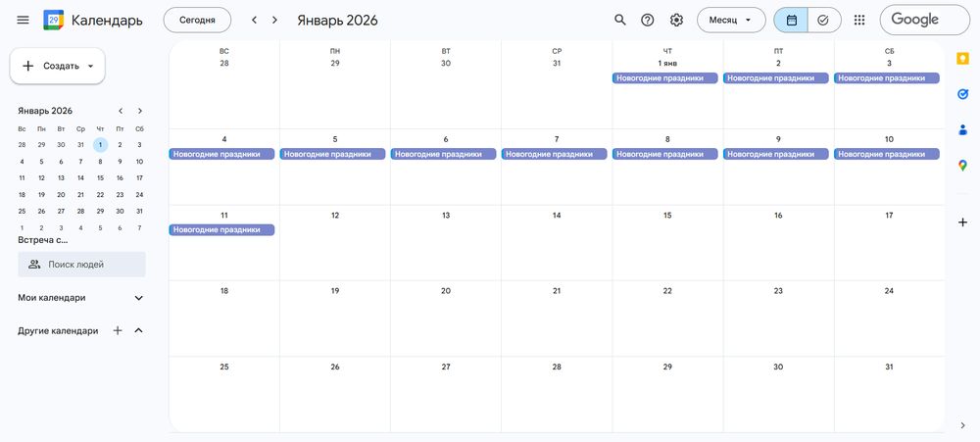Open the Создать dropdown arrow
Image resolution: width=980 pixels, height=442 pixels.
coord(90,67)
